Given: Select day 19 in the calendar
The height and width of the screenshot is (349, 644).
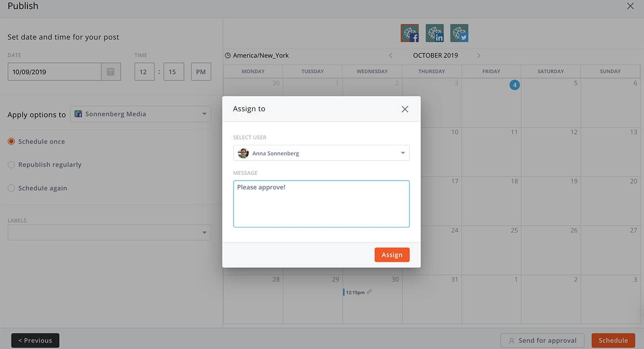Looking at the screenshot, I should click(x=551, y=201).
